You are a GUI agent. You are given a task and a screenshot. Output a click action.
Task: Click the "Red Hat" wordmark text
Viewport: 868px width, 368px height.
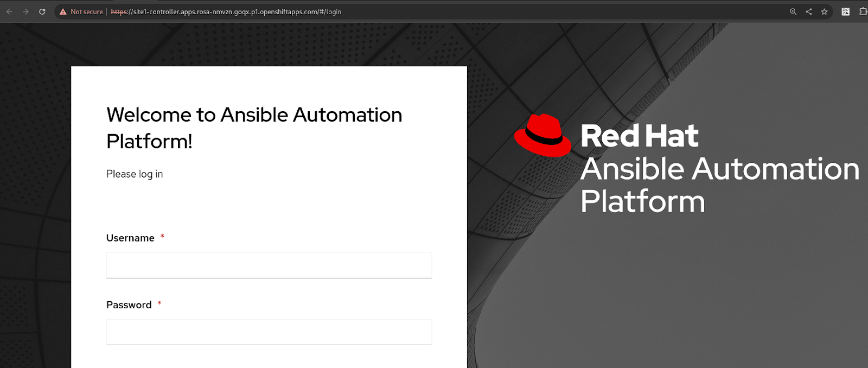pyautogui.click(x=639, y=136)
